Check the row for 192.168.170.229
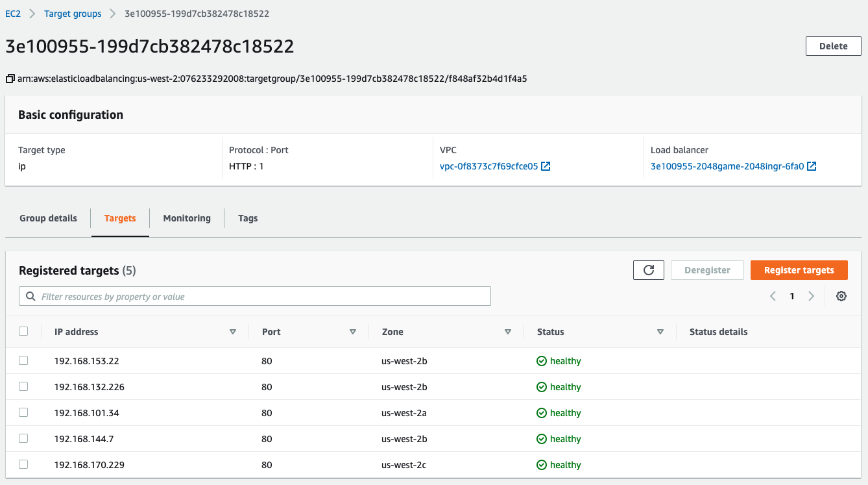The height and width of the screenshot is (485, 868). [23, 464]
